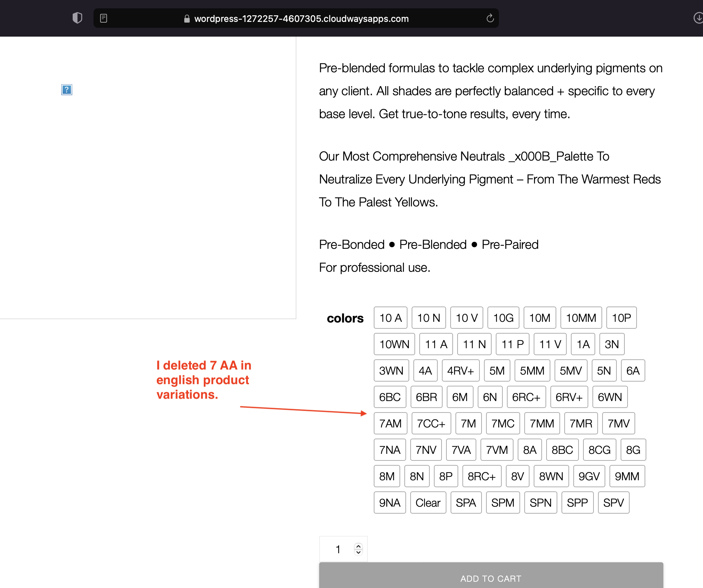Image resolution: width=703 pixels, height=588 pixels.
Task: Pick the 8RC+ shade
Action: 482,476
